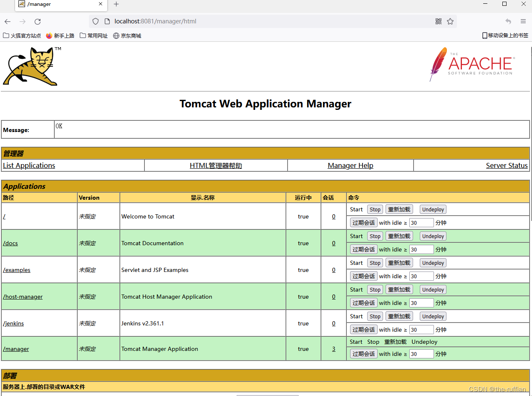This screenshot has height=396, width=532.
Task: Click the Apache Software Foundation logo
Action: pyautogui.click(x=472, y=64)
